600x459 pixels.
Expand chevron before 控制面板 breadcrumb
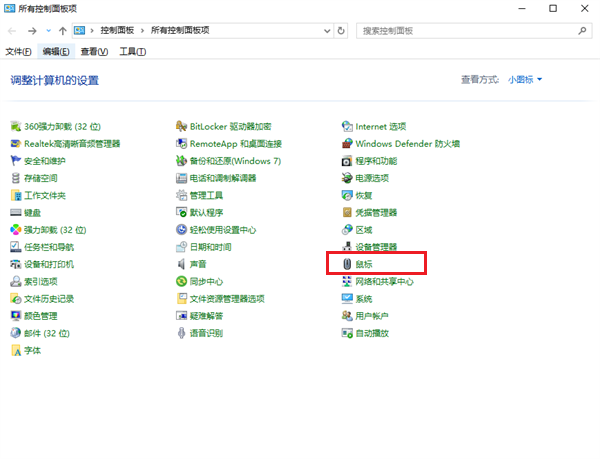point(92,31)
